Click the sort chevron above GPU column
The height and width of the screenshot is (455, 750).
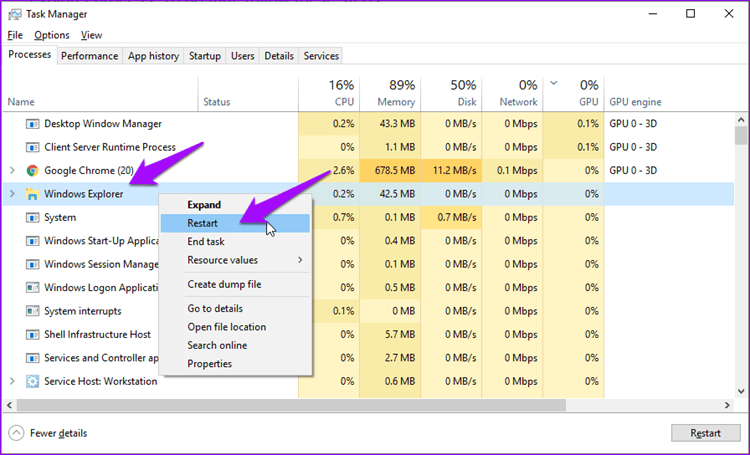[x=553, y=83]
